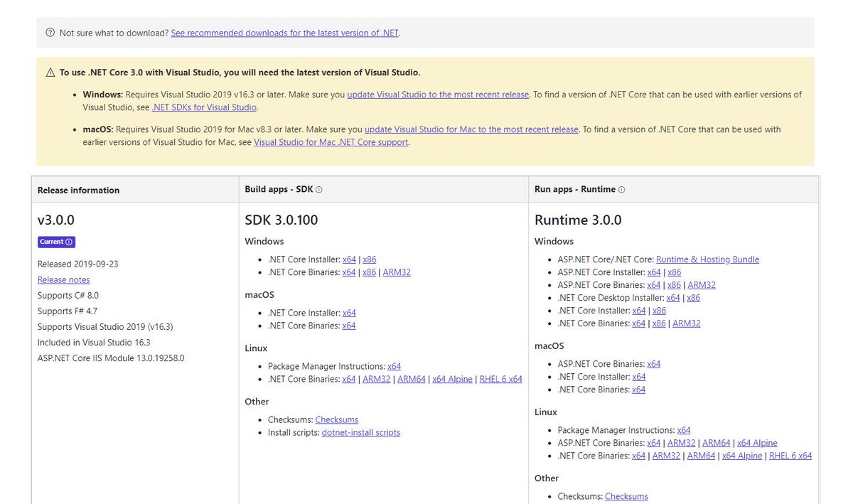Download Runtime Windows .NET Core Installer x64
853x504 pixels.
(x=639, y=311)
